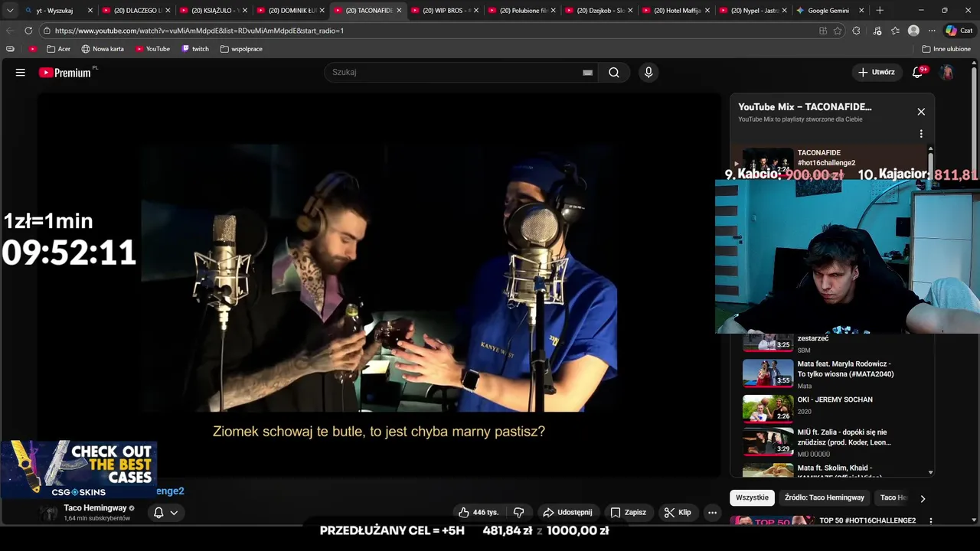Open the Taco Hemingway channel name
Screen dimensions: 980x551
pos(95,508)
